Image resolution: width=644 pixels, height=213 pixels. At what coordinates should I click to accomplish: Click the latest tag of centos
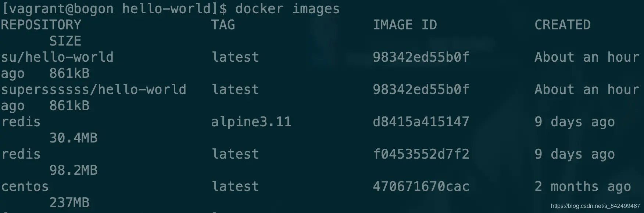click(235, 186)
